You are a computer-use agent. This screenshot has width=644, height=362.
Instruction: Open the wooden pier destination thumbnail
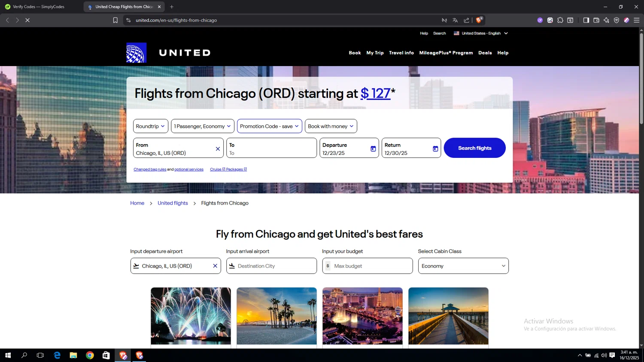[448, 316]
